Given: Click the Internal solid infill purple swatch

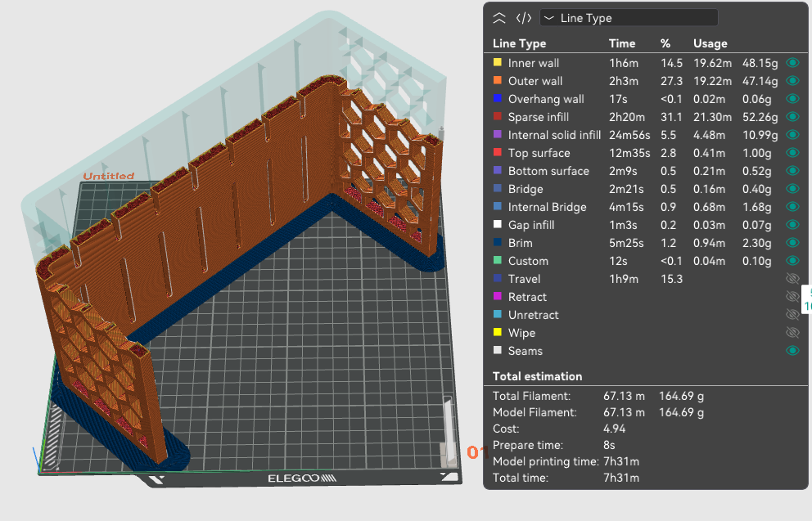Looking at the screenshot, I should (497, 134).
